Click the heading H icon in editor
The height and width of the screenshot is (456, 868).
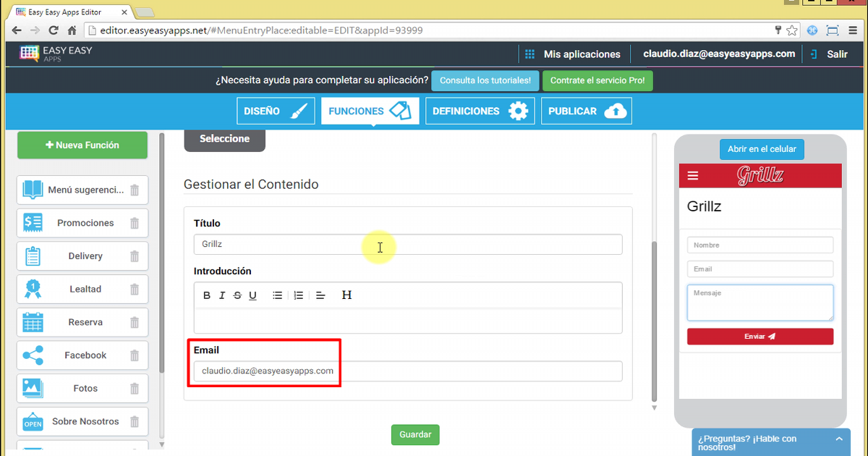346,295
